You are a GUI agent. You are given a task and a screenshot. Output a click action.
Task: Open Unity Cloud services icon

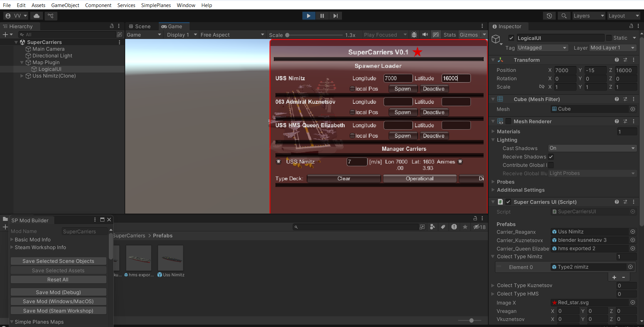pyautogui.click(x=37, y=16)
